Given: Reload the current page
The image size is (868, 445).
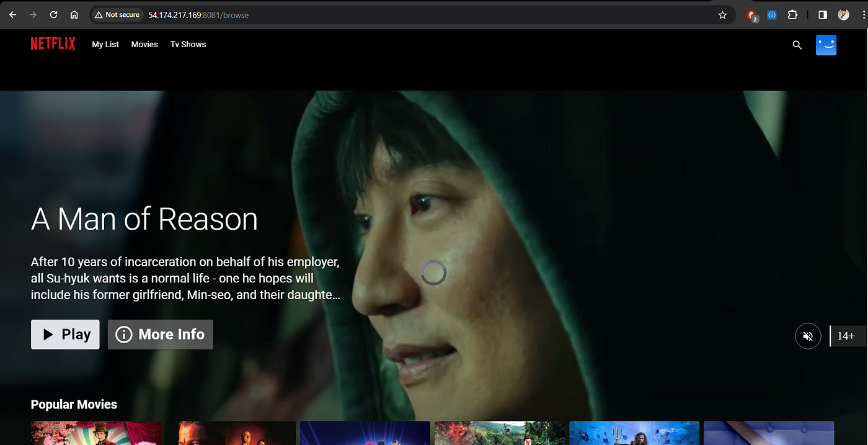Looking at the screenshot, I should [x=54, y=14].
